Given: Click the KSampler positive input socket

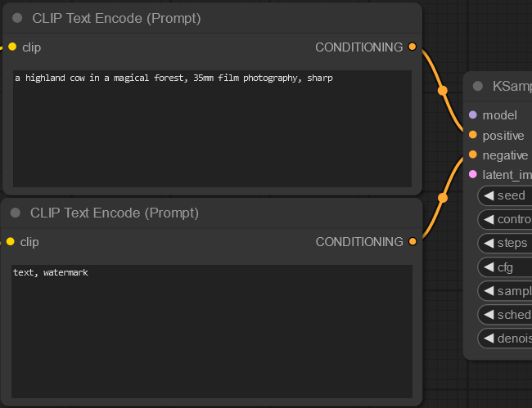Looking at the screenshot, I should (x=472, y=135).
